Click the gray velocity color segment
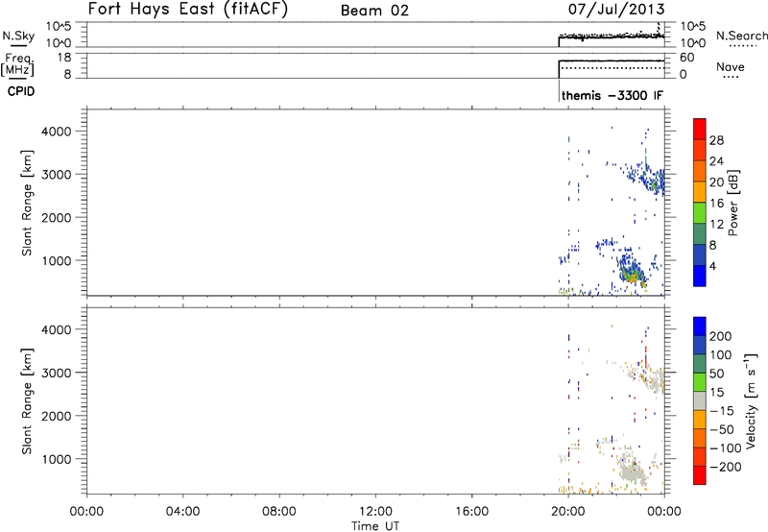The image size is (768, 532). [x=700, y=401]
